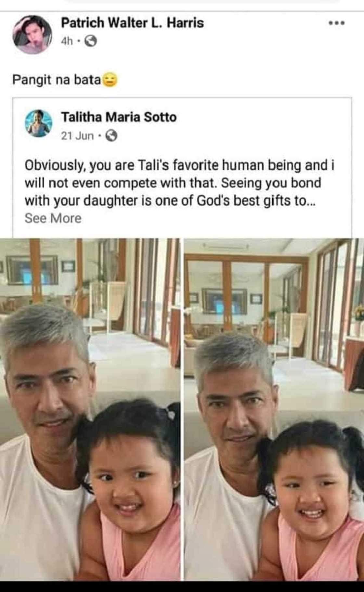Open the right selfie photo

coord(274,409)
